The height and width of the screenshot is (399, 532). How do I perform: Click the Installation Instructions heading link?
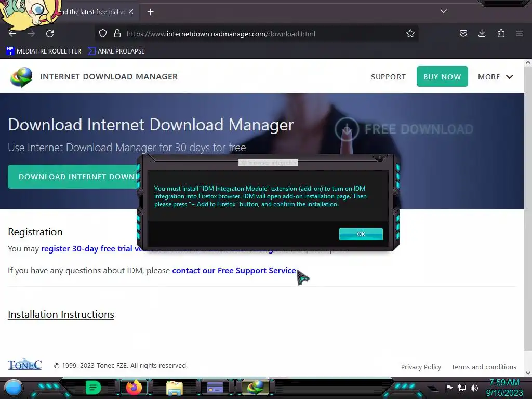click(x=61, y=314)
